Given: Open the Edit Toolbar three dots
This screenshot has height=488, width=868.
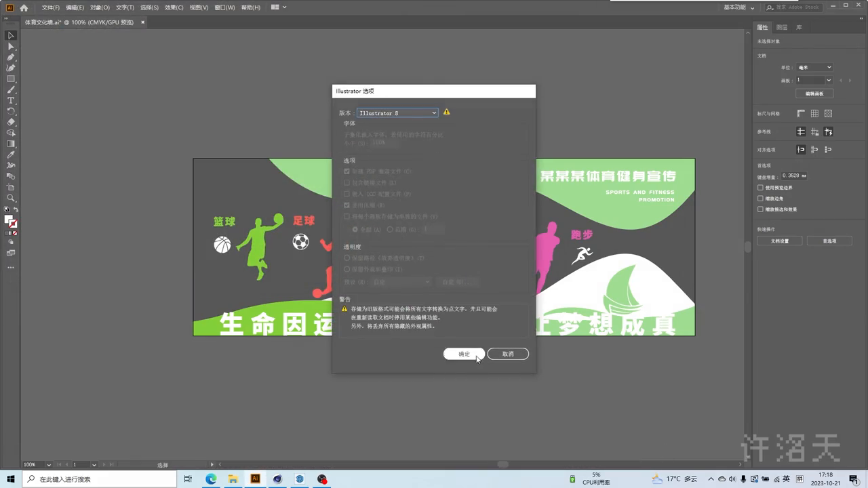Looking at the screenshot, I should click(11, 267).
